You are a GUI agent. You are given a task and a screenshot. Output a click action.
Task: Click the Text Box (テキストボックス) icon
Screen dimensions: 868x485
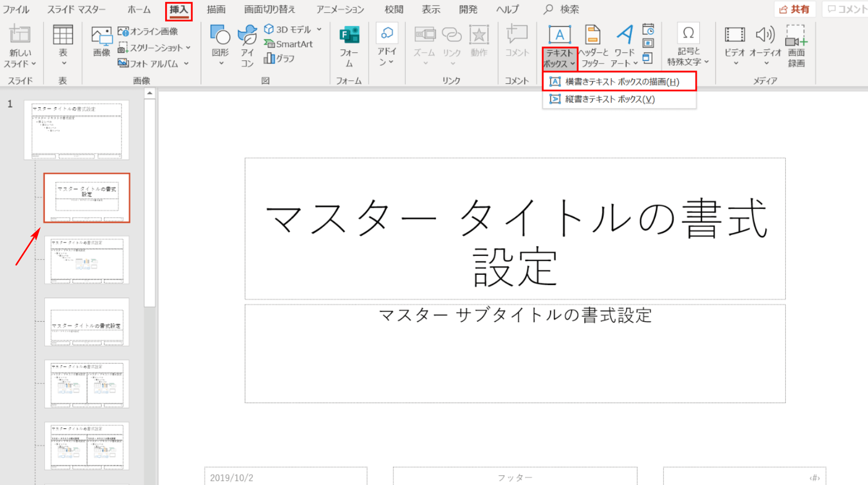560,35
